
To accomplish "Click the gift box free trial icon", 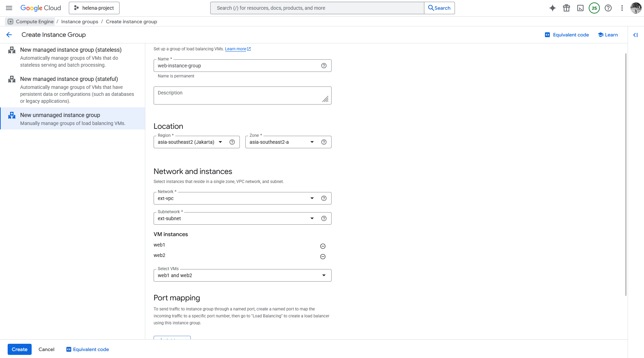I will click(x=566, y=8).
